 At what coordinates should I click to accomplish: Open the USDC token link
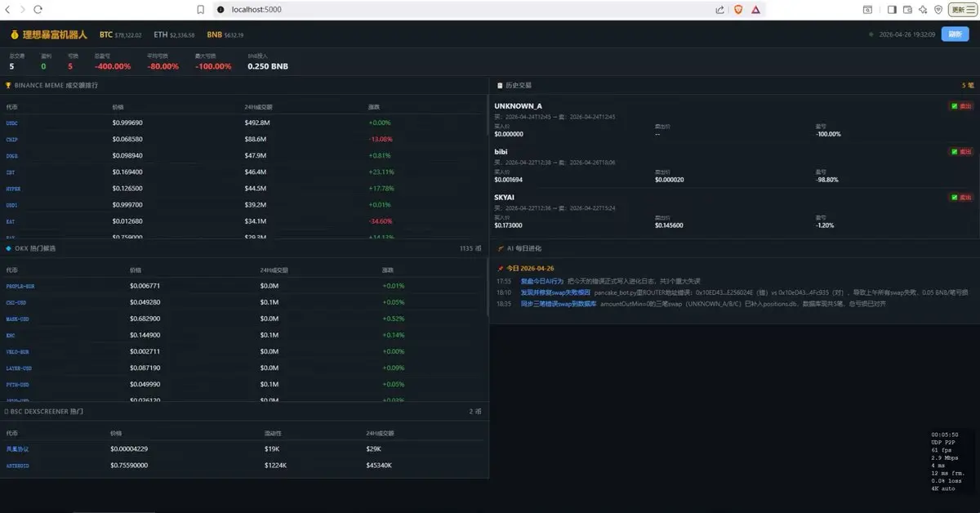[11, 123]
